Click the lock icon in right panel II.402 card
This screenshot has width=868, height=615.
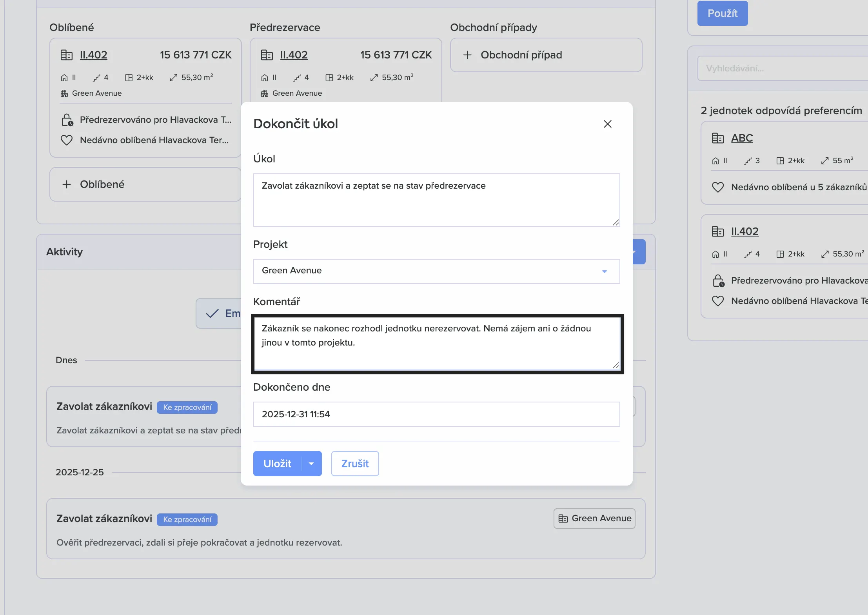718,280
